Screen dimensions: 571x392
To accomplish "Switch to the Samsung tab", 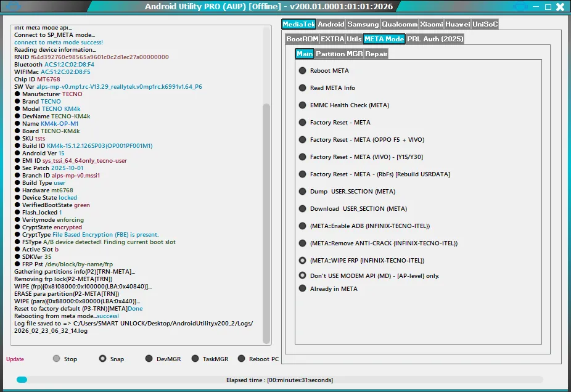I will coord(363,25).
